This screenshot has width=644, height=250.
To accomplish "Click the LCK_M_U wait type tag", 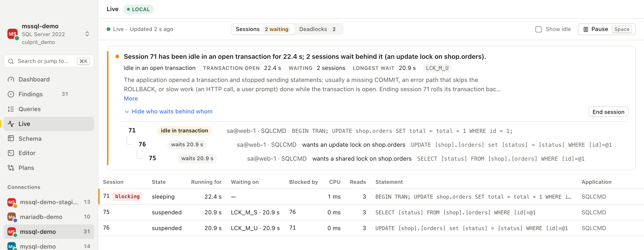I will pyautogui.click(x=437, y=68).
